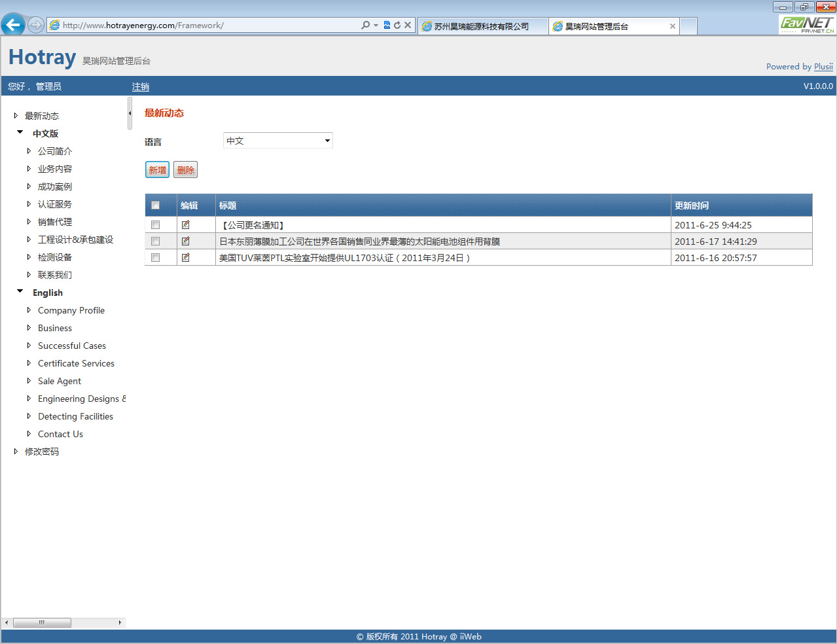Check the box for 【公司更名通知】 row

[156, 225]
